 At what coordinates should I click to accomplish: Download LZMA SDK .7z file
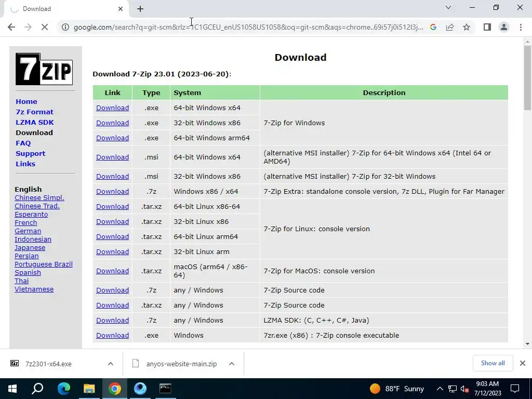[x=112, y=320]
